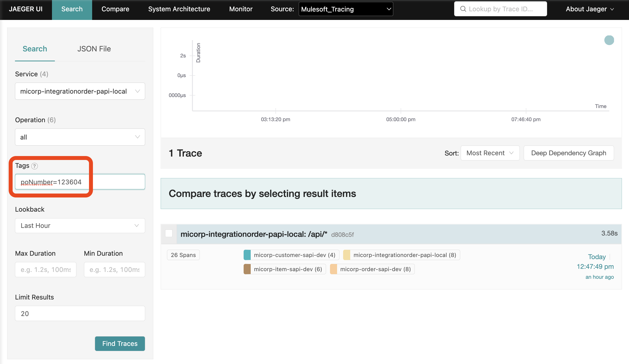Click the teal status indicator dot

(x=610, y=40)
